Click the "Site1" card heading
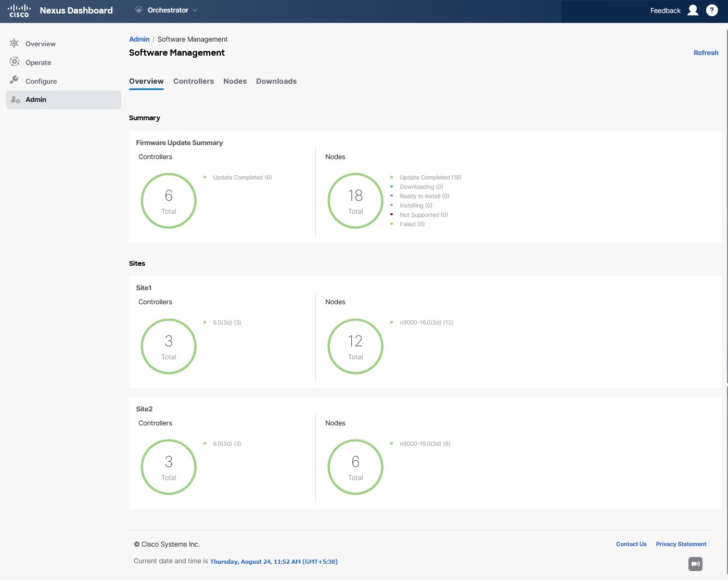The width and height of the screenshot is (728, 583). tap(144, 288)
